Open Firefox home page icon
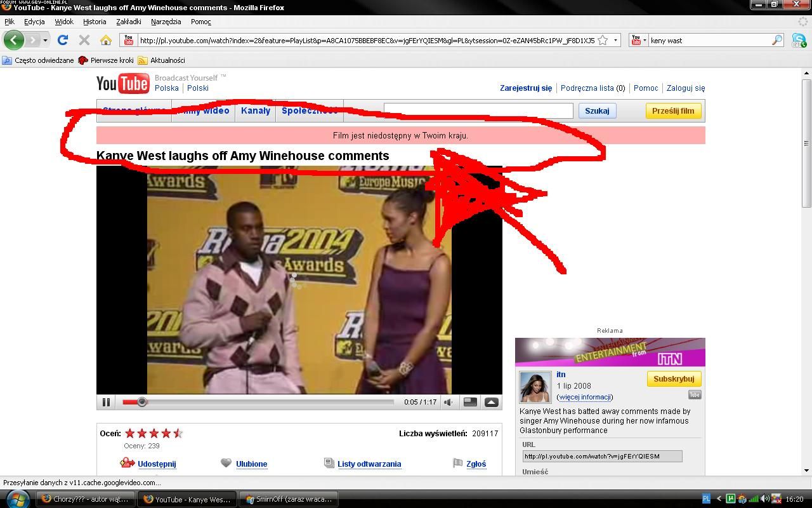This screenshot has height=508, width=812. pos(106,40)
